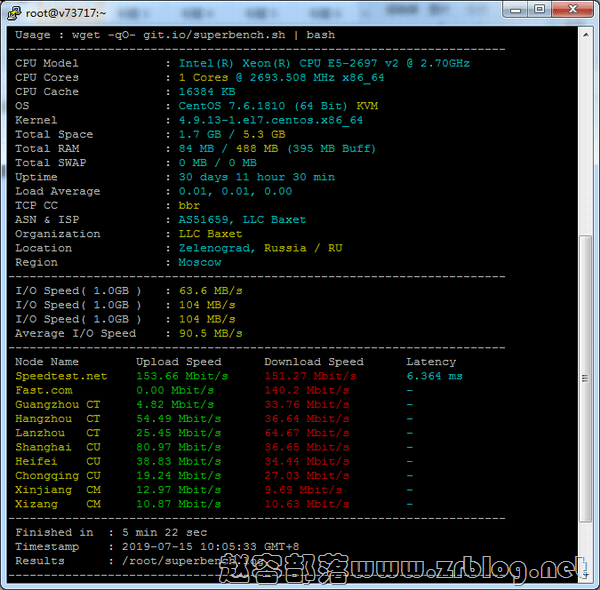Screen dimensions: 600x590
Task: Minimize the root@v73717 terminal window
Action: tap(515, 10)
